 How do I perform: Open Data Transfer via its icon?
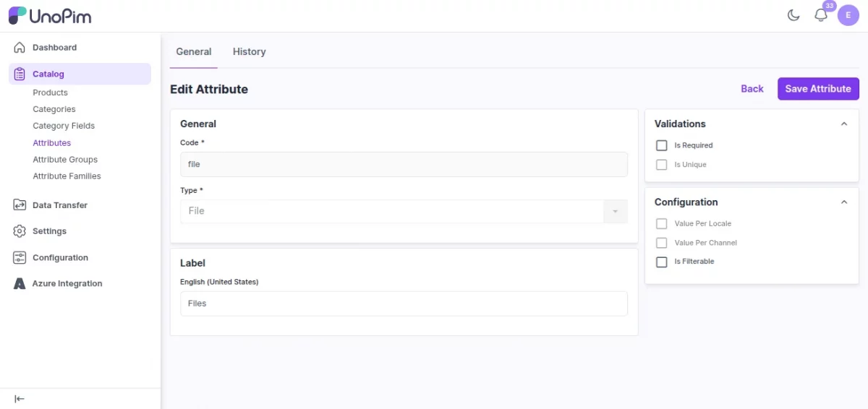pos(20,205)
